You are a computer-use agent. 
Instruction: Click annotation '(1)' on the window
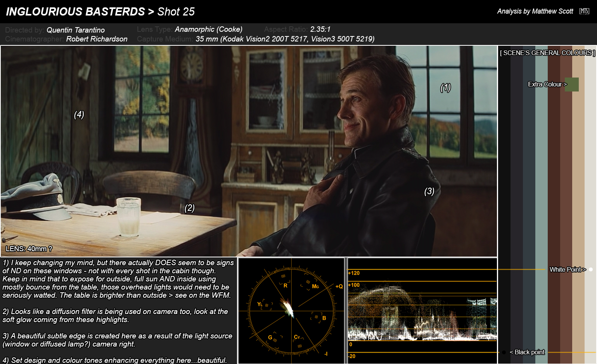coord(445,88)
